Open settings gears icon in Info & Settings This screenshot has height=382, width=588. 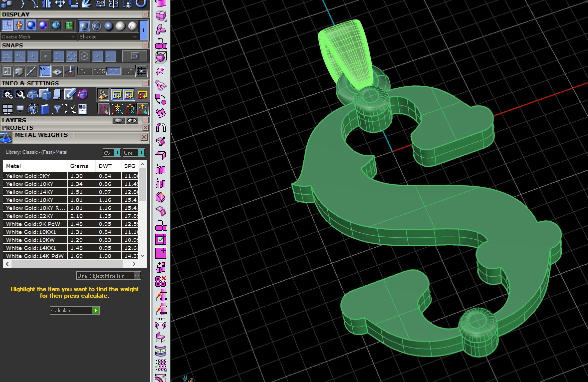(7, 95)
